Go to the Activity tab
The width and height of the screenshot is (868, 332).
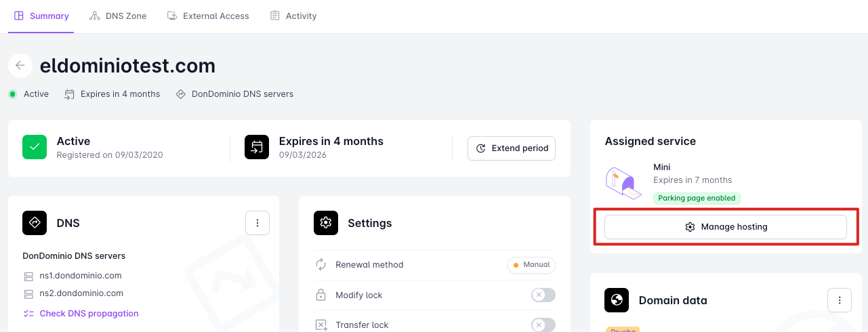(x=293, y=16)
